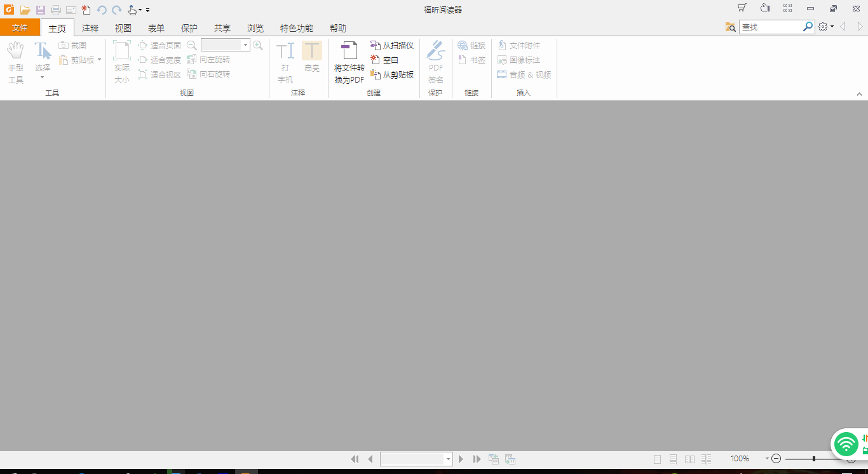Click the Redo arrow icon
868x474 pixels.
(x=117, y=10)
